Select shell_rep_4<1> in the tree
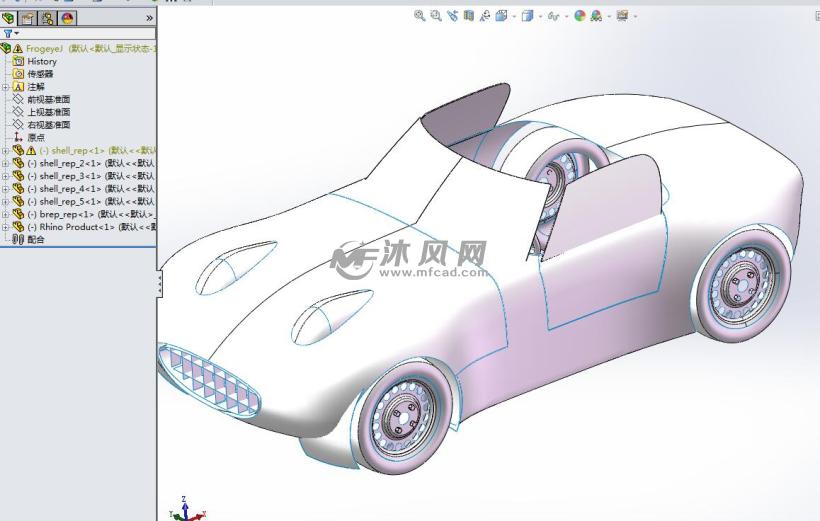The width and height of the screenshot is (820, 521). point(92,189)
